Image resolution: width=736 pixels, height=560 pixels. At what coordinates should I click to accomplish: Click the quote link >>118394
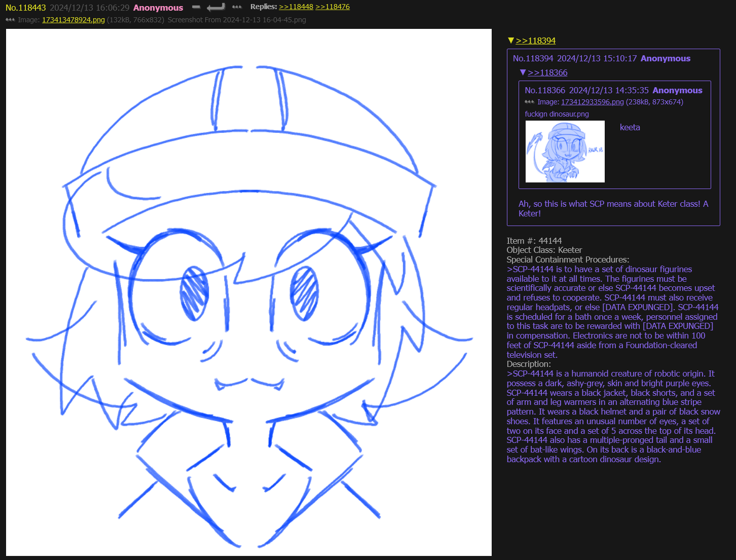(536, 41)
